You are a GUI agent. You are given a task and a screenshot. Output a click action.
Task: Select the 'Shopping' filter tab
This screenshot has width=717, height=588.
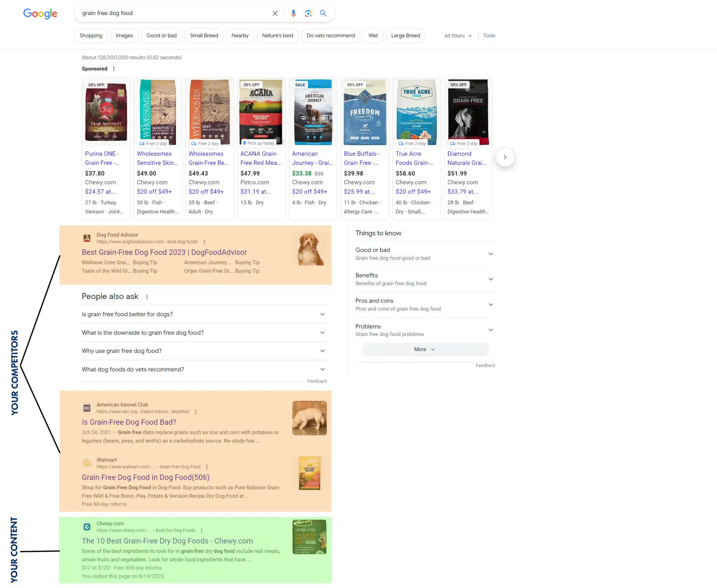point(91,36)
